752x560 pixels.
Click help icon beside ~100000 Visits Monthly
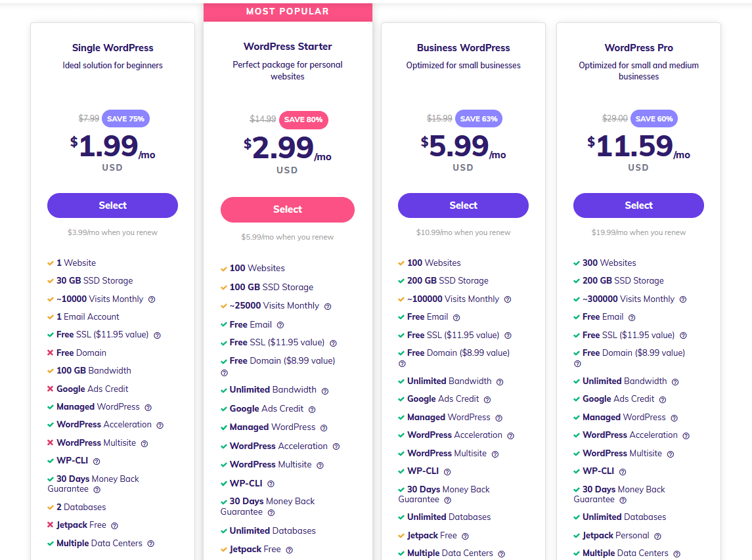pos(508,299)
